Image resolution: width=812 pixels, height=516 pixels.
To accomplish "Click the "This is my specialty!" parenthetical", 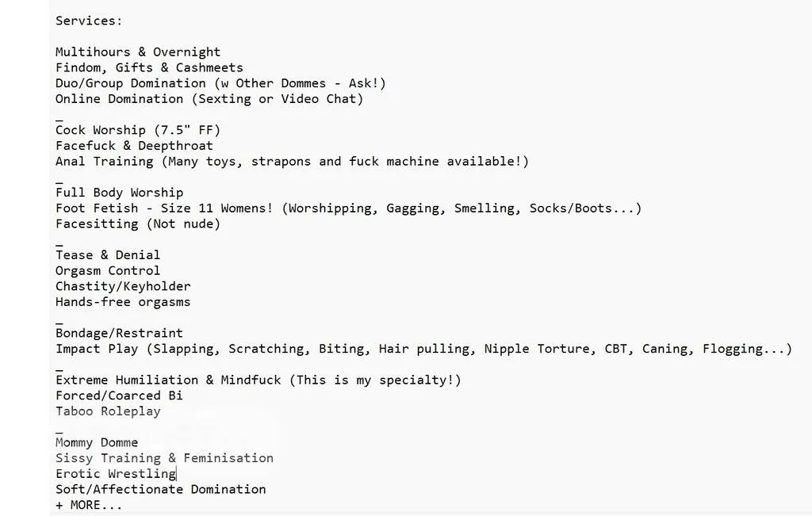I will [x=375, y=380].
